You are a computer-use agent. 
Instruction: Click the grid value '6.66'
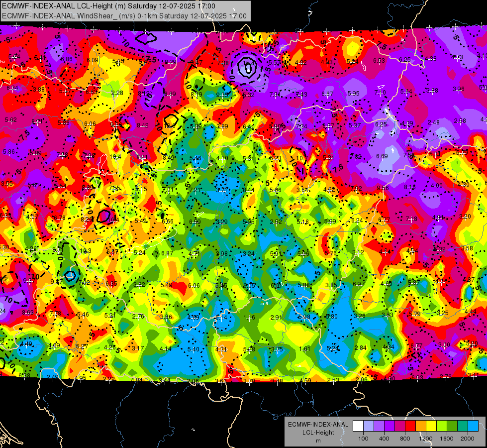click(x=168, y=222)
